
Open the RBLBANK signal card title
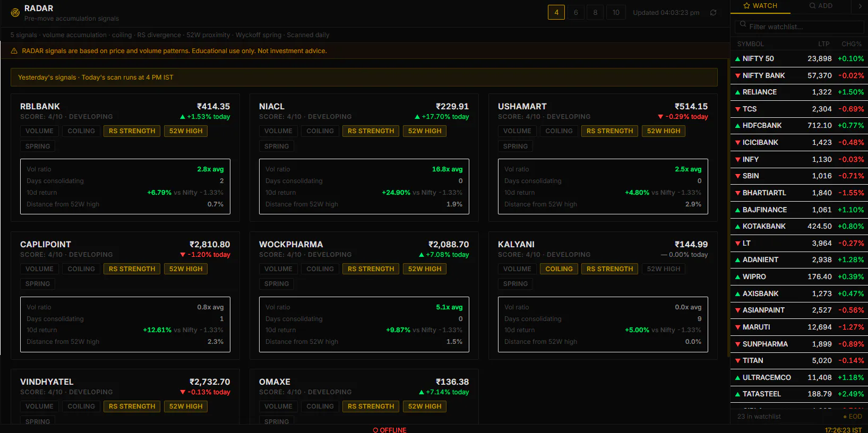tap(40, 107)
